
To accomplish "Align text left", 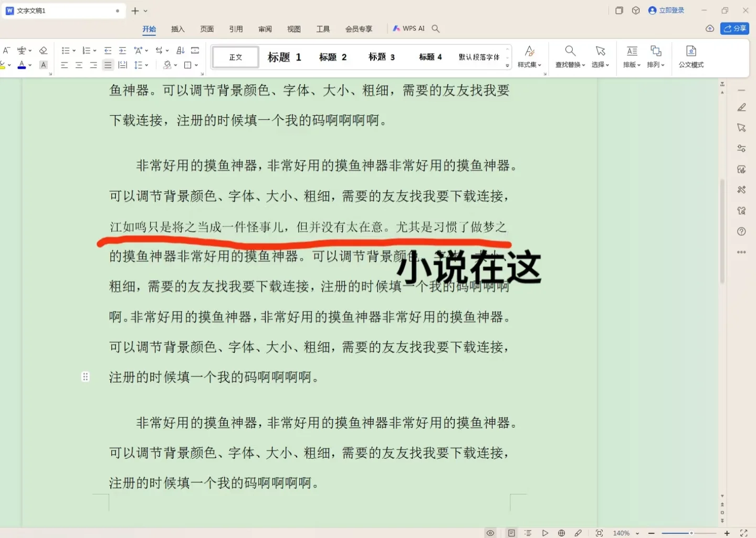I will coord(64,65).
